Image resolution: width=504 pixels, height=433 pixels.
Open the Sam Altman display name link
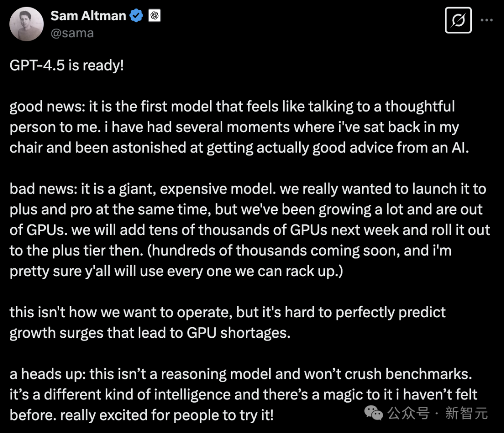click(88, 16)
